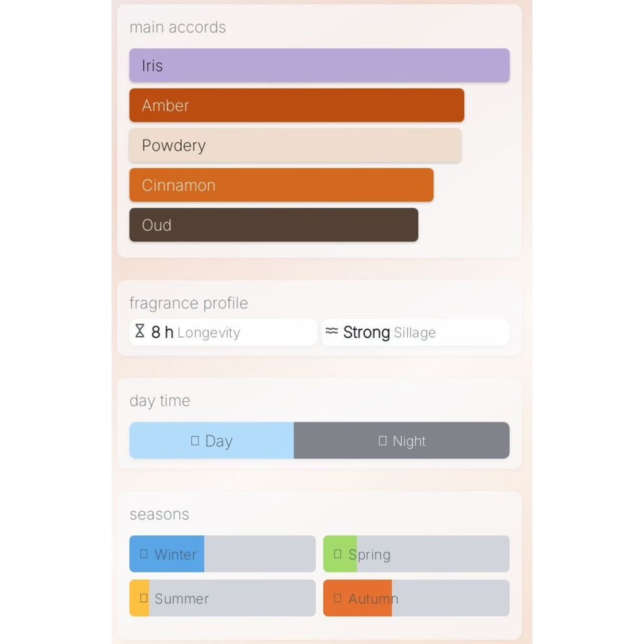This screenshot has width=644, height=644.
Task: Click the Winter season label
Action: [175, 555]
